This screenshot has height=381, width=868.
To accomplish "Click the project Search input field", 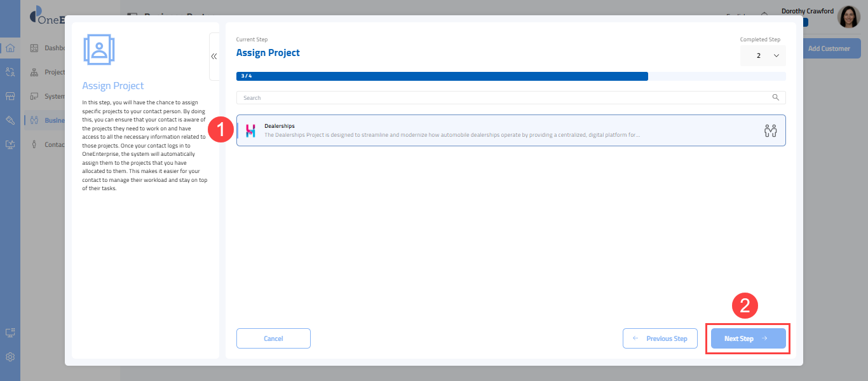I will click(502, 98).
